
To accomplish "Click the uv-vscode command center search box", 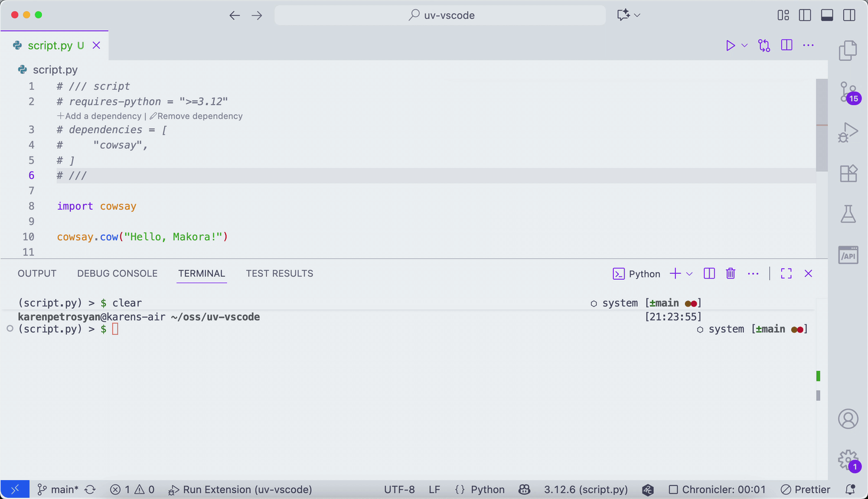I will (440, 15).
